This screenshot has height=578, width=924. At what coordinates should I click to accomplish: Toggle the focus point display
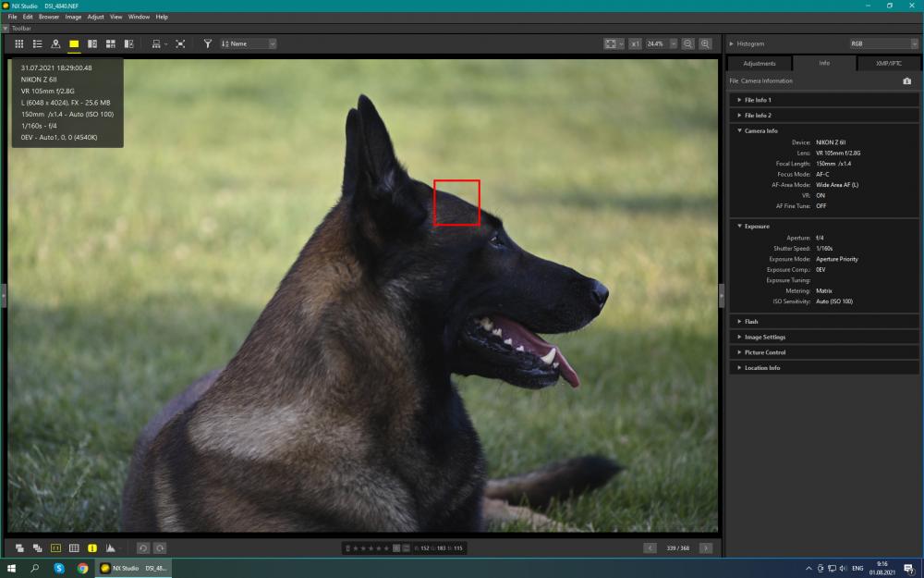(x=55, y=547)
